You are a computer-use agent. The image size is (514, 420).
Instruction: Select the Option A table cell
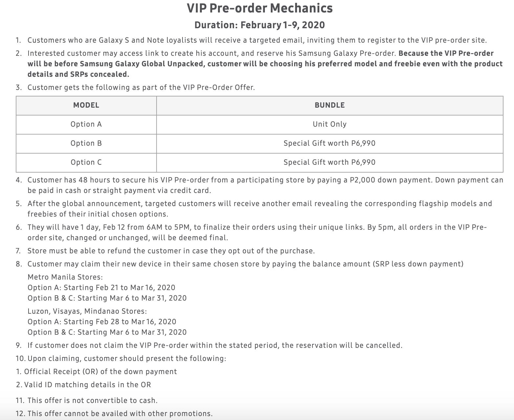[x=86, y=124]
